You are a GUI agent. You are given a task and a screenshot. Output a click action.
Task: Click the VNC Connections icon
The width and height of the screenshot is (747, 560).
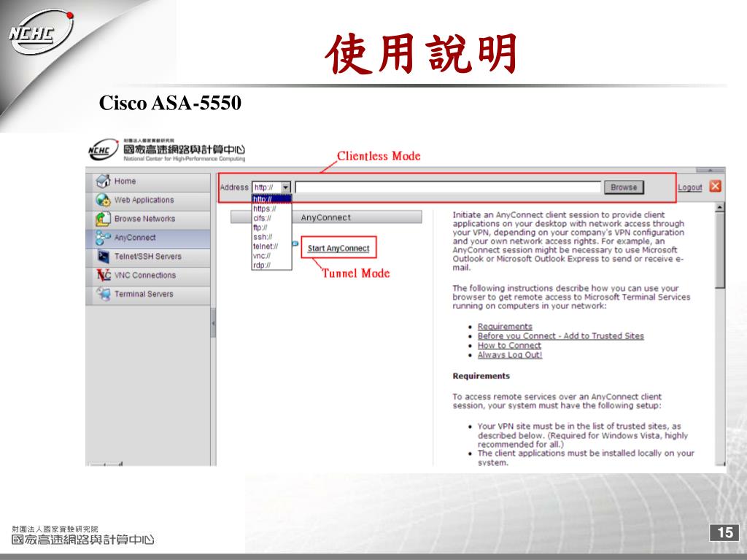click(x=104, y=275)
